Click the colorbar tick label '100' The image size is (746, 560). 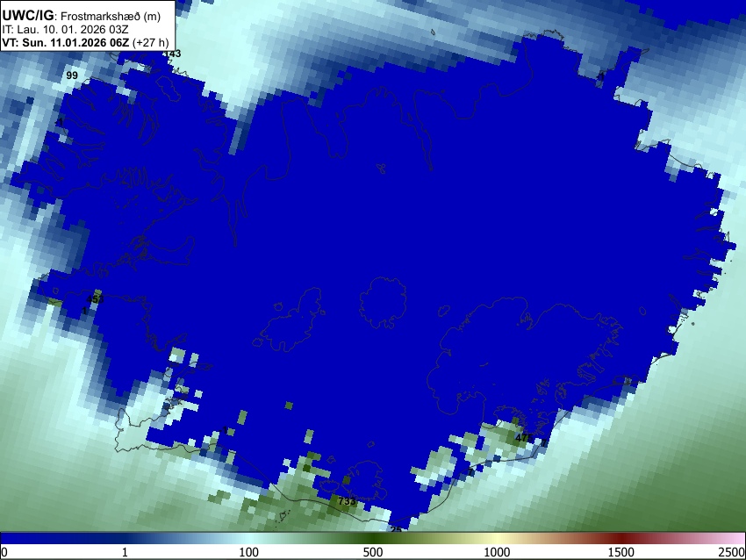(x=249, y=552)
